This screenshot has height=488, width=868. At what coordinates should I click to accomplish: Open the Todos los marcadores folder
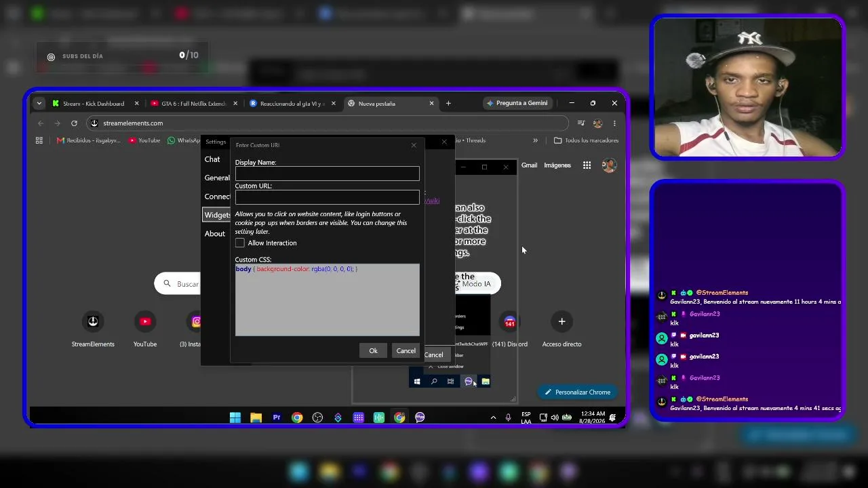point(586,140)
